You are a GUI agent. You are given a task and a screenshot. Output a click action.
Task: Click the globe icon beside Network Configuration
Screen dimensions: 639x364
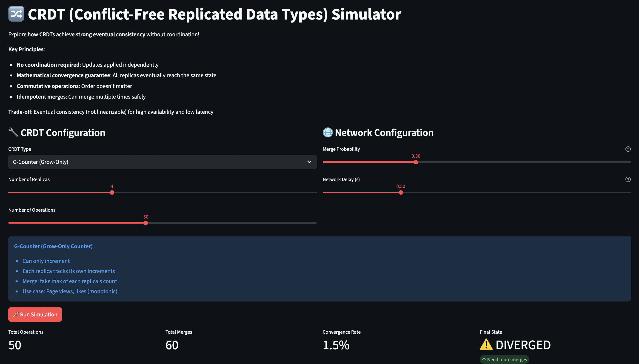tap(328, 133)
